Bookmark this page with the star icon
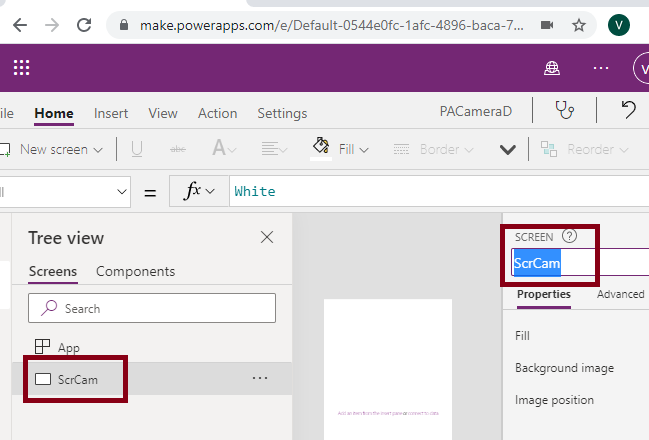This screenshot has width=649, height=440. click(579, 25)
